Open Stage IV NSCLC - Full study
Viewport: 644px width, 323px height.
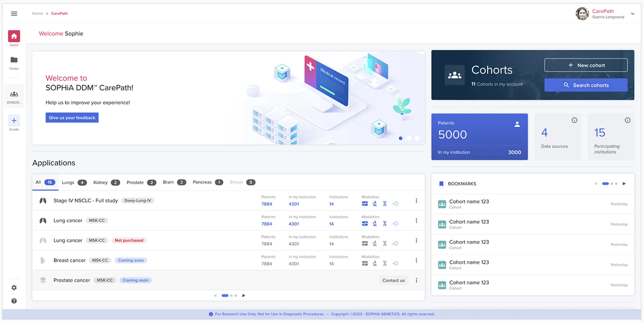click(x=85, y=201)
